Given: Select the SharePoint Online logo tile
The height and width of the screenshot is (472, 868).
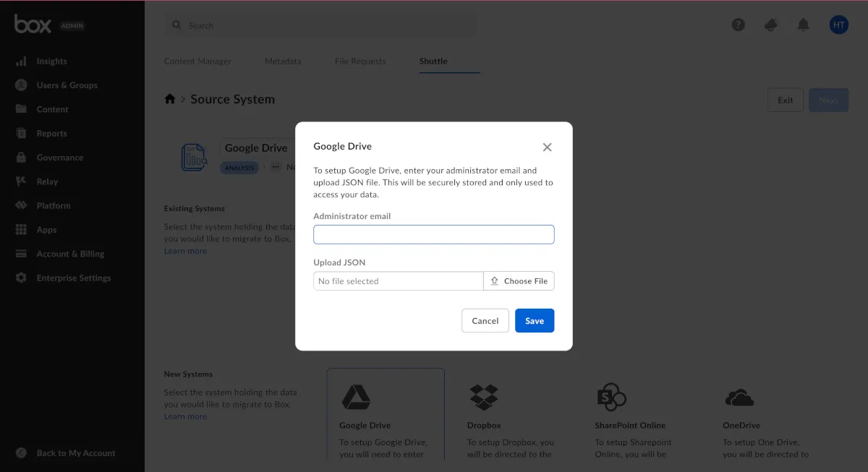Looking at the screenshot, I should 611,397.
